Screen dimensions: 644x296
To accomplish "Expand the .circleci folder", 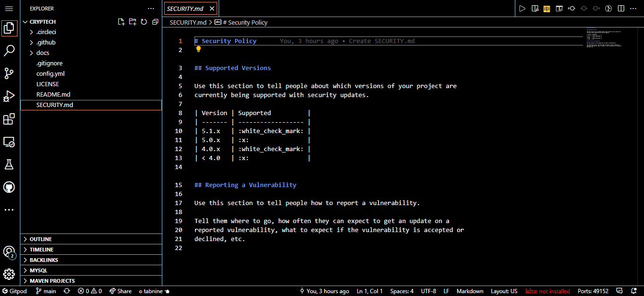I will (x=91, y=32).
